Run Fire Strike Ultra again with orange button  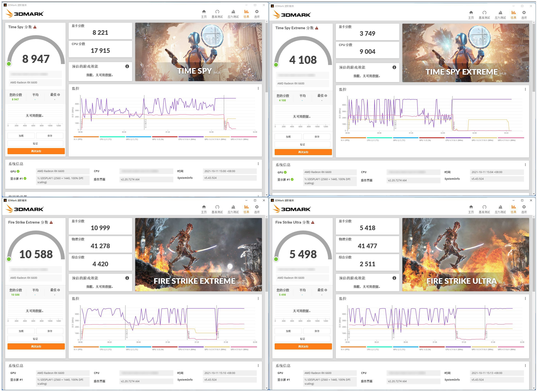(303, 346)
